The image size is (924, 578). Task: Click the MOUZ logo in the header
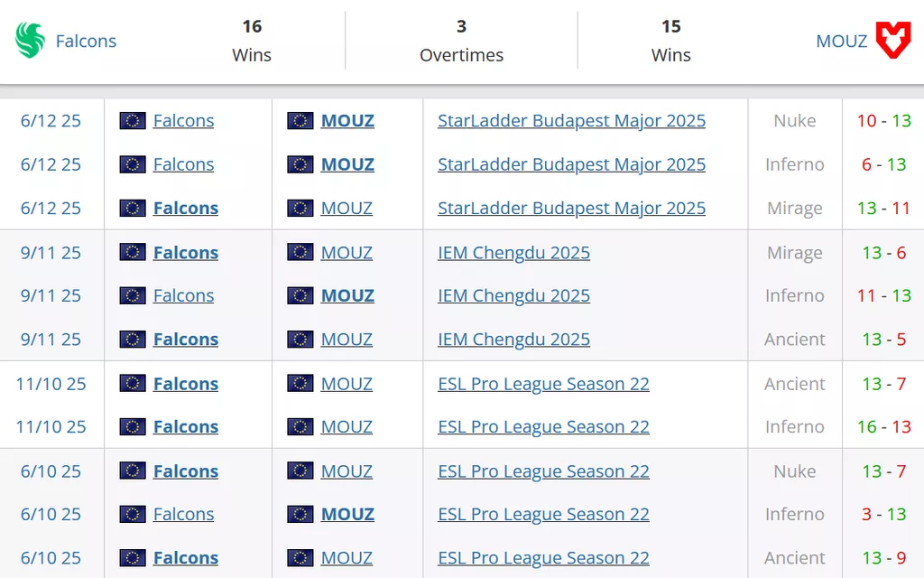click(x=893, y=41)
